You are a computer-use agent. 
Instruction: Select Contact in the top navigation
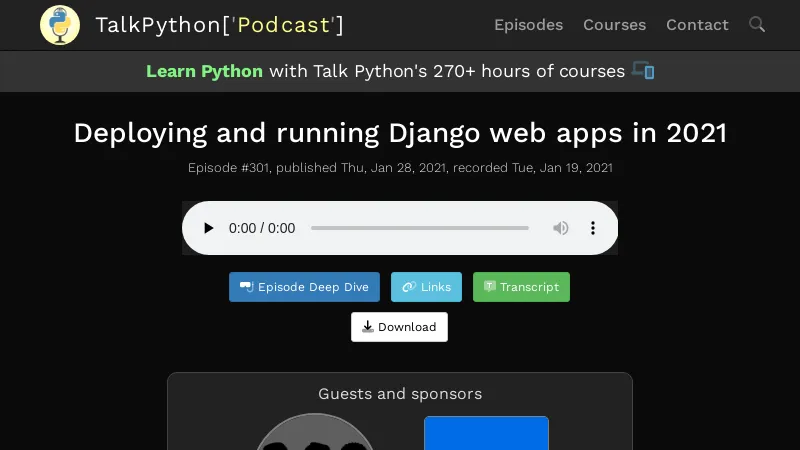pos(697,25)
